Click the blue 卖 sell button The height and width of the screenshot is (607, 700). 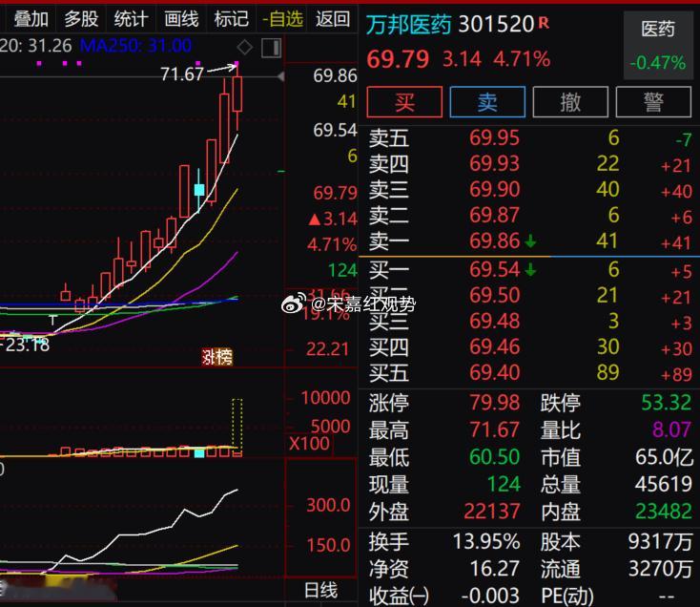point(487,102)
